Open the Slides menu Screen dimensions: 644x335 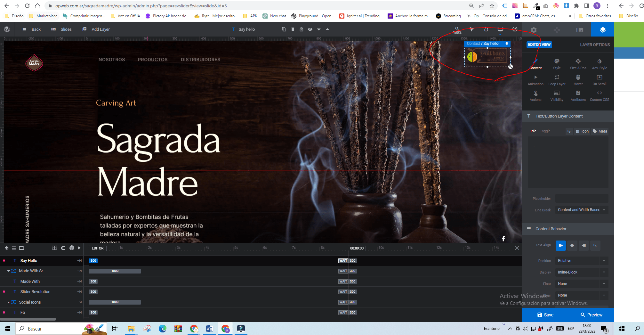pyautogui.click(x=61, y=29)
